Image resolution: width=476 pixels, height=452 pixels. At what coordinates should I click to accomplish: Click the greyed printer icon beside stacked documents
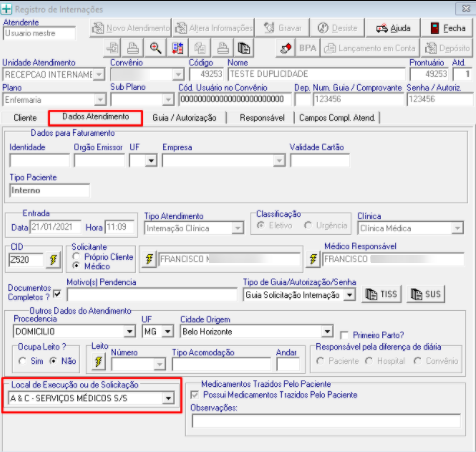(222, 48)
